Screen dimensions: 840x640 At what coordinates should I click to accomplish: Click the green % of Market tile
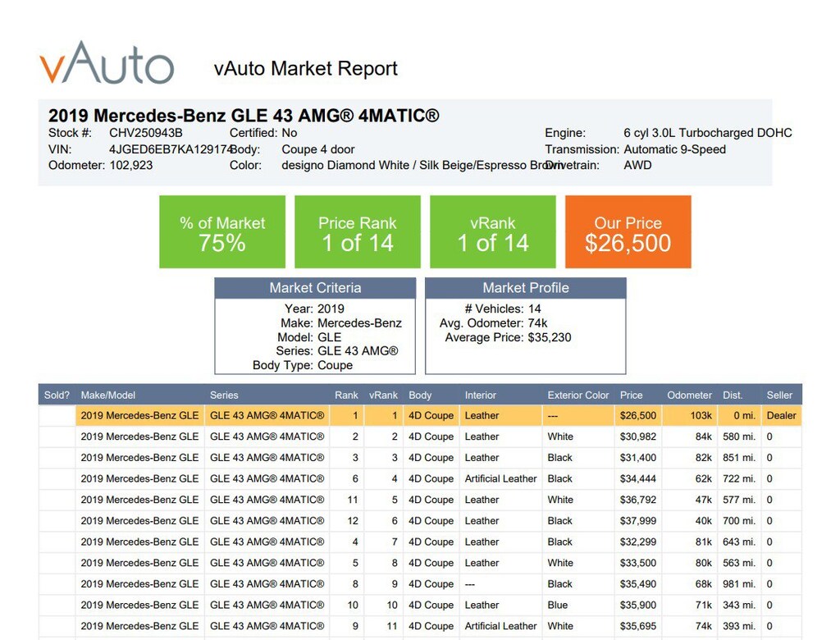(222, 232)
